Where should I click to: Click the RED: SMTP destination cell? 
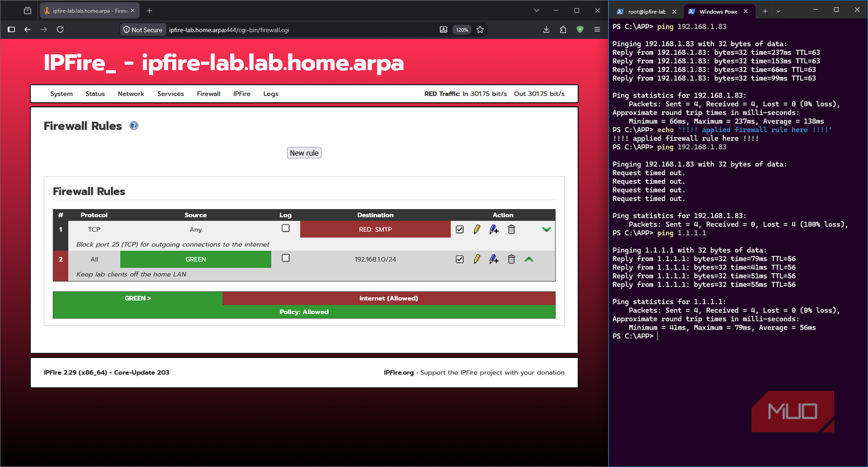376,230
